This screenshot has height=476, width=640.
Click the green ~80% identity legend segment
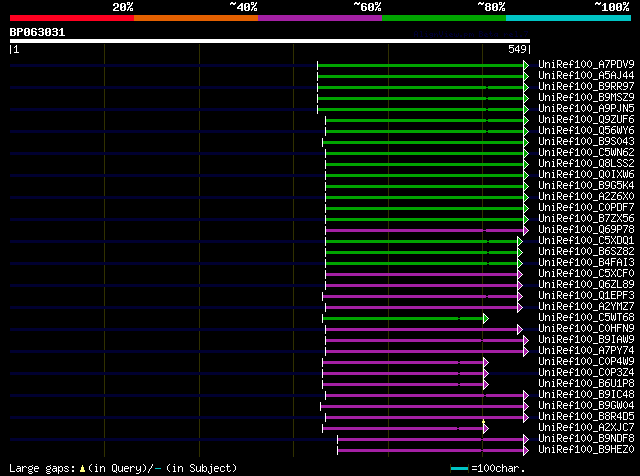pos(444,18)
